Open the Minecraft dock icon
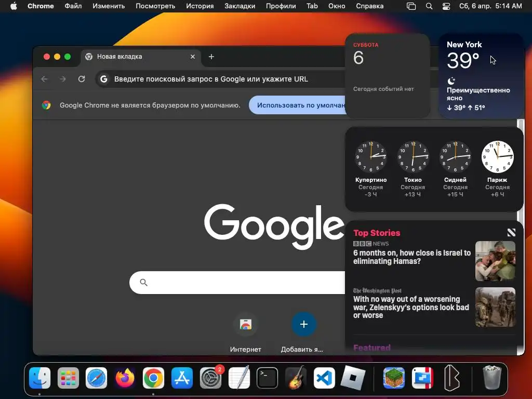The height and width of the screenshot is (399, 532). [x=394, y=378]
